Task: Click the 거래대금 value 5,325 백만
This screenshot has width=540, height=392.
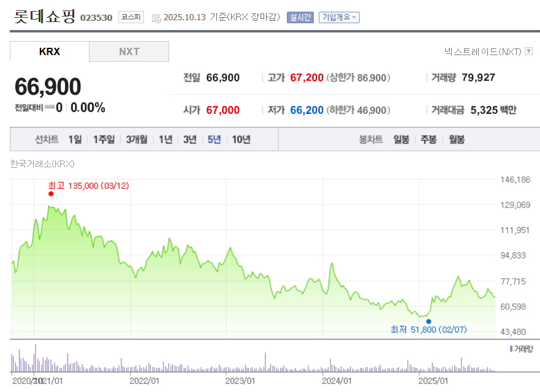Action: (x=493, y=110)
